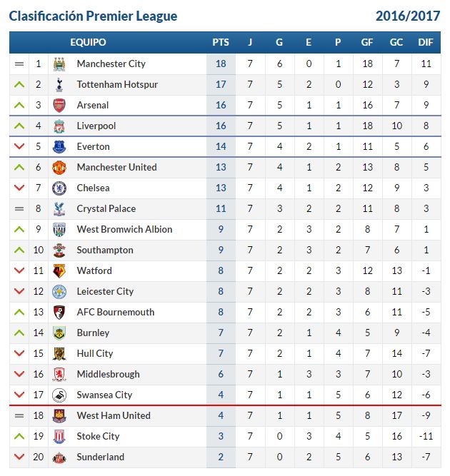The width and height of the screenshot is (450, 476).
Task: Click the EQUIPO column header
Action: click(x=88, y=42)
